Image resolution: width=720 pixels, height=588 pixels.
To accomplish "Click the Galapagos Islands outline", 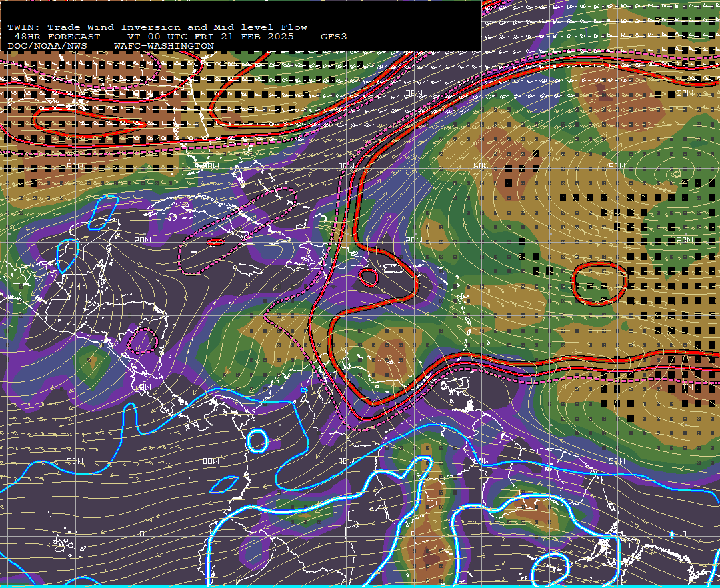I will pos(69,541).
